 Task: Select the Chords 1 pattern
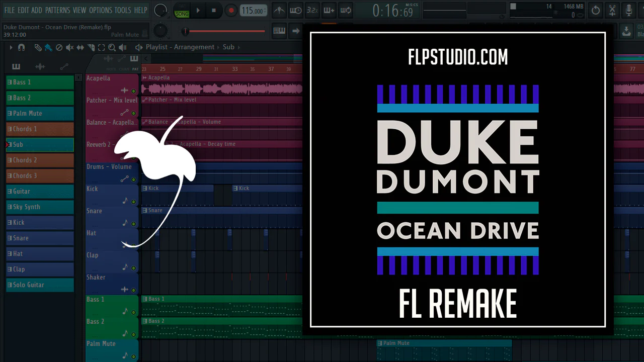tap(40, 129)
